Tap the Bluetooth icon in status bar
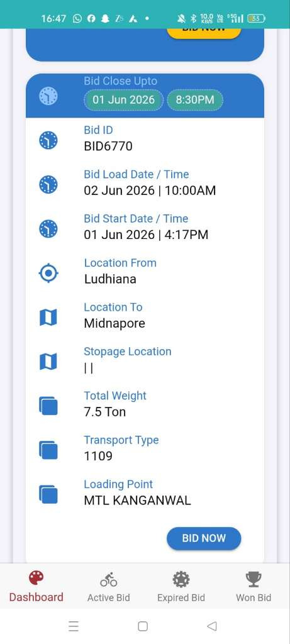 194,18
